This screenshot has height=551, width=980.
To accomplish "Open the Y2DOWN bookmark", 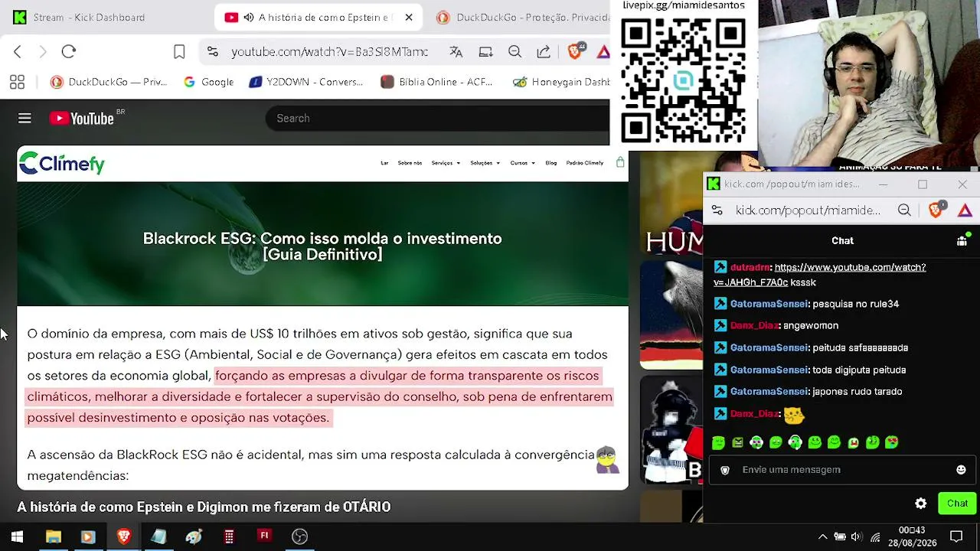I will [306, 82].
